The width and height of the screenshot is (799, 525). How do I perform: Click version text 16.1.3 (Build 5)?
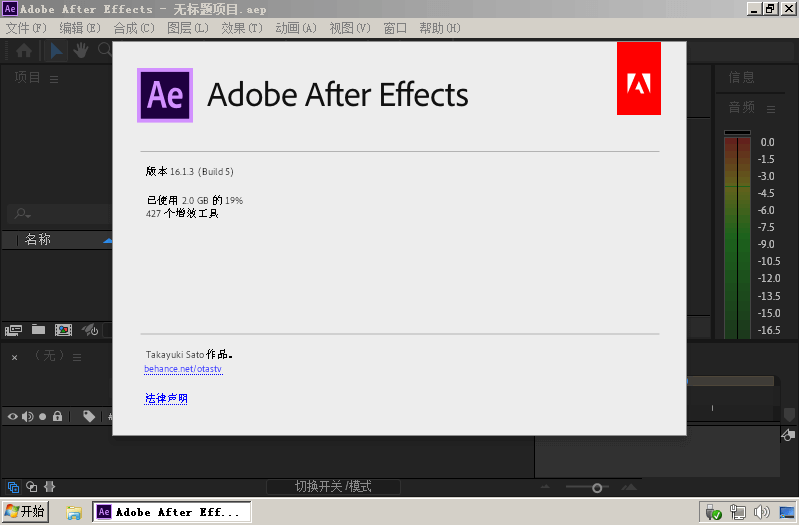(202, 172)
